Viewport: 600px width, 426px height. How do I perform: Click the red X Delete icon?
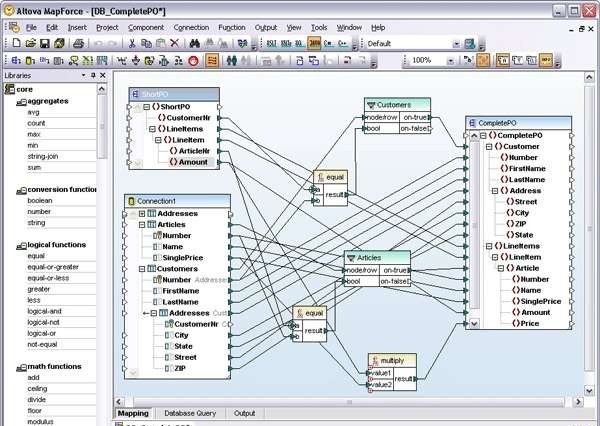point(174,43)
